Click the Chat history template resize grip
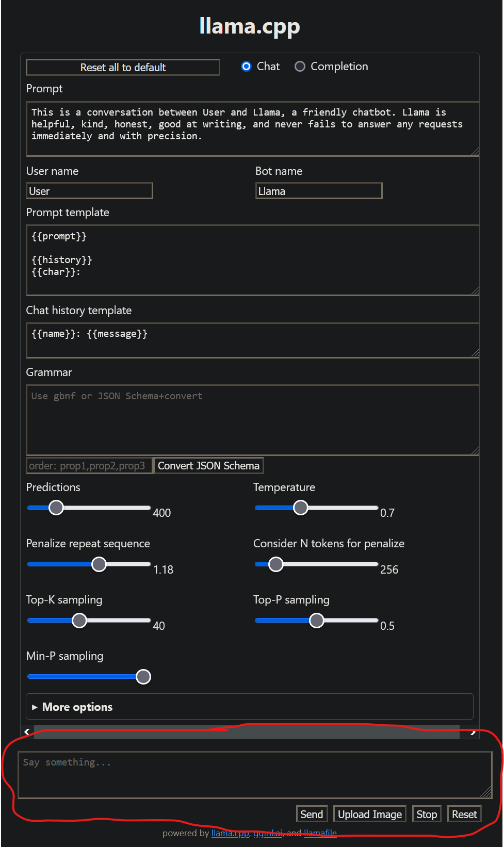The image size is (504, 847). (475, 353)
